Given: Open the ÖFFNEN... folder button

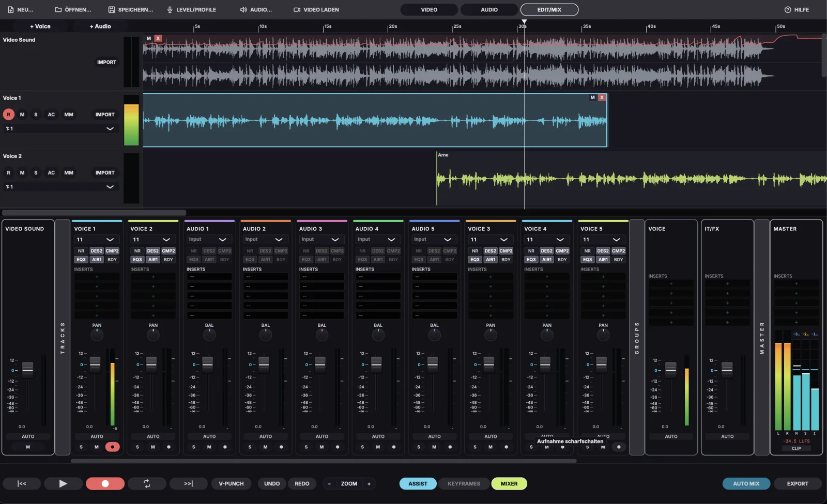Looking at the screenshot, I should pos(73,10).
